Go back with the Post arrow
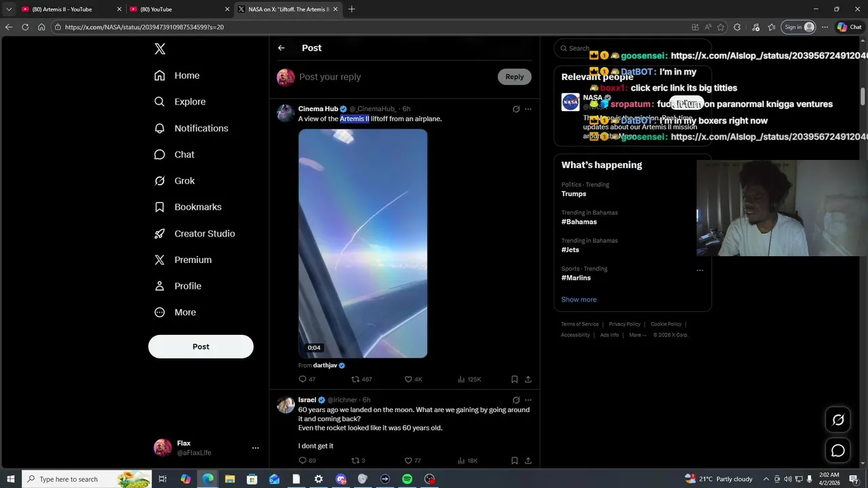The width and height of the screenshot is (868, 488). [281, 48]
